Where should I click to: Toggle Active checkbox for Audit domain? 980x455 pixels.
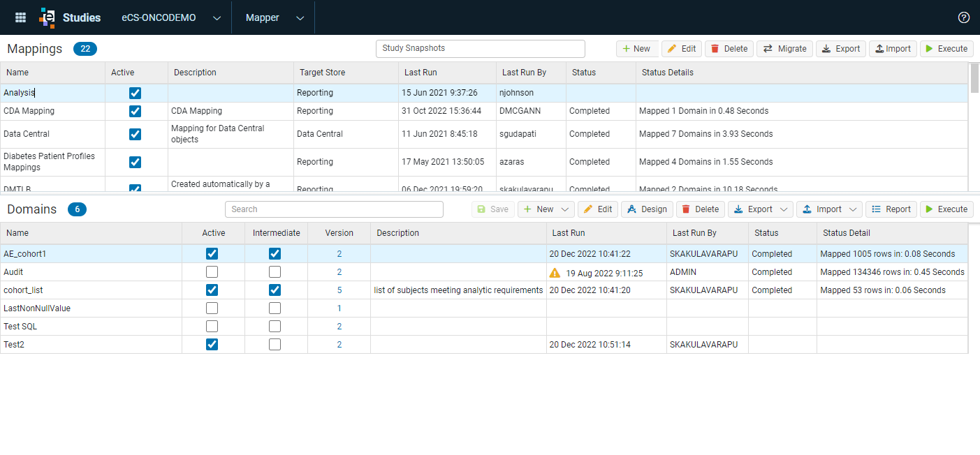pyautogui.click(x=212, y=272)
